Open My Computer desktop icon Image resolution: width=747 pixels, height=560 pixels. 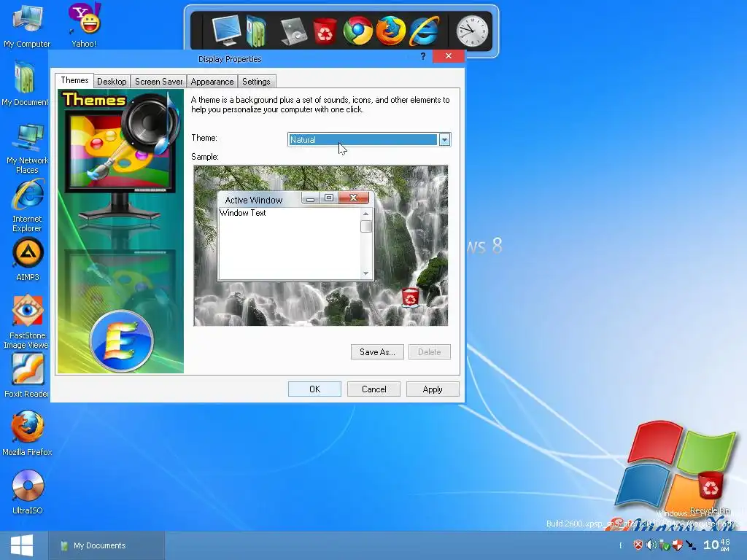pyautogui.click(x=28, y=26)
